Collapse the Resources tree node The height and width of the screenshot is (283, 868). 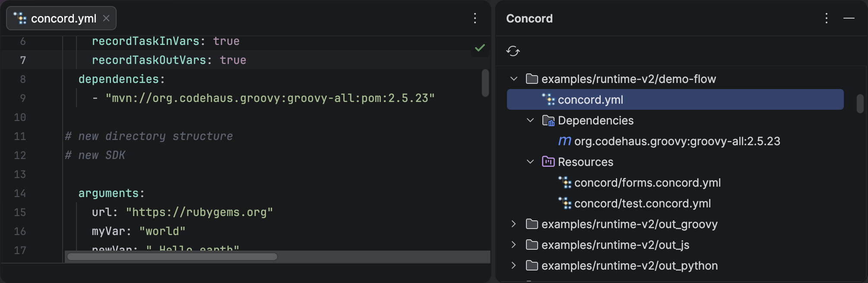tap(530, 162)
